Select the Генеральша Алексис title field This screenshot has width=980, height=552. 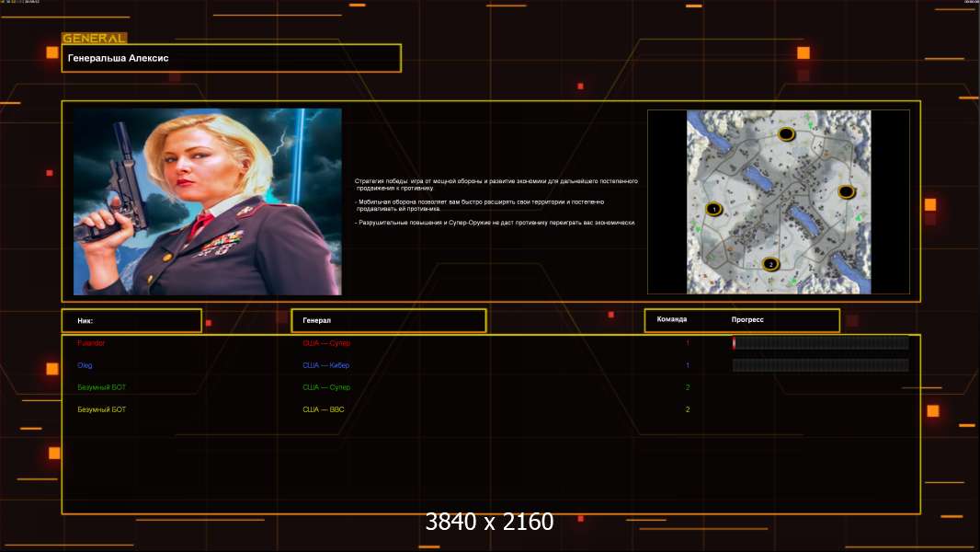[232, 58]
